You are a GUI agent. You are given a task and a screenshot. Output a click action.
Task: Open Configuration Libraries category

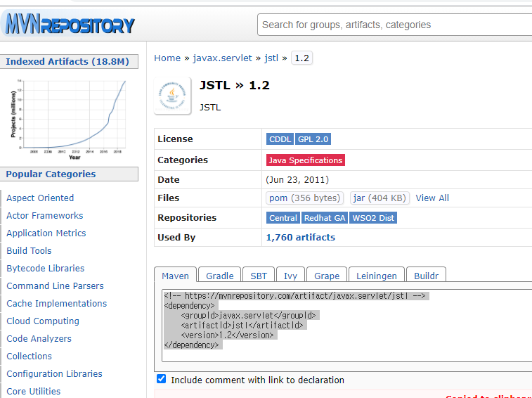pyautogui.click(x=54, y=374)
